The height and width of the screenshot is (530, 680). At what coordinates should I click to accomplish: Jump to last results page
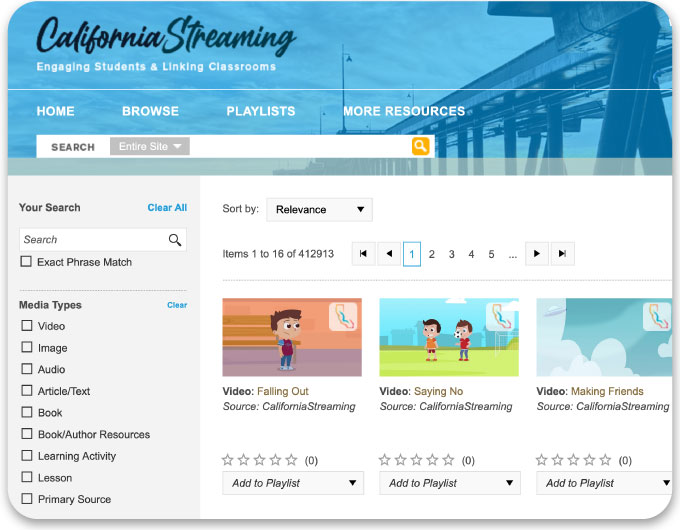[x=562, y=254]
